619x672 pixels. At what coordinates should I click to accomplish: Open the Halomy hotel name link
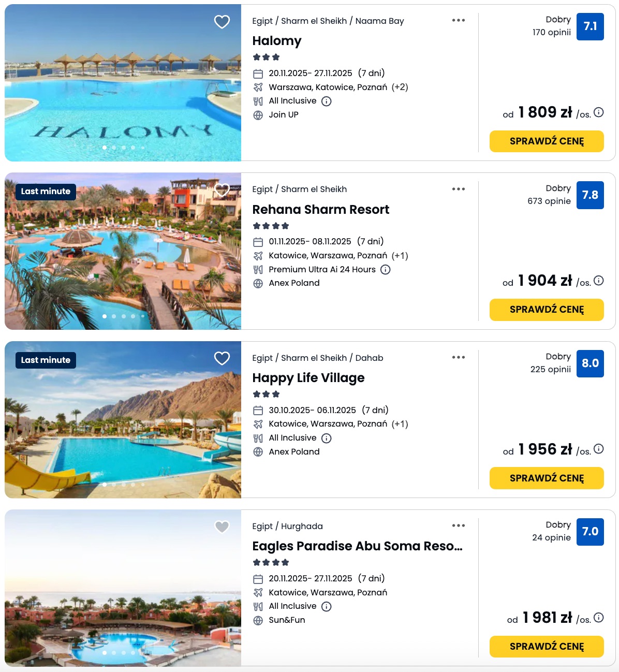277,41
